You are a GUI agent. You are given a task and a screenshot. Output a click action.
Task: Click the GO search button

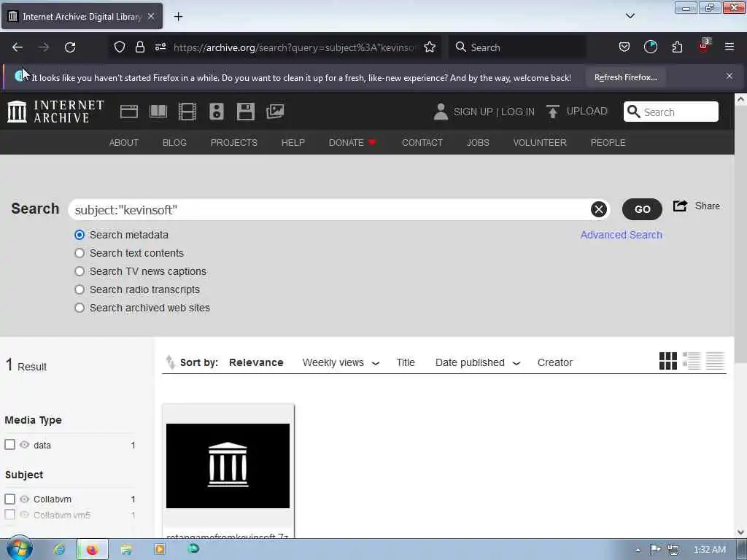click(x=642, y=209)
